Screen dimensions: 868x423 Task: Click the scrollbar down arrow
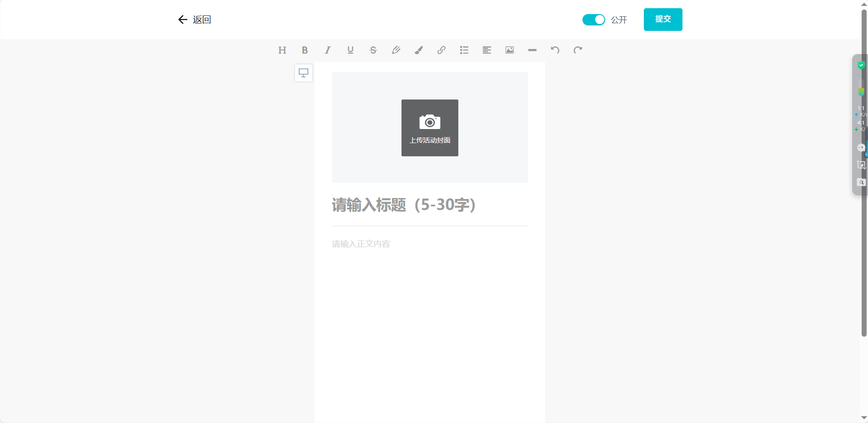(x=864, y=418)
